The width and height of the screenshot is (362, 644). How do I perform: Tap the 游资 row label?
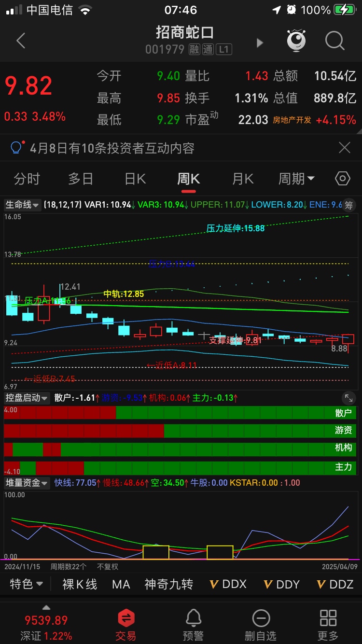pyautogui.click(x=344, y=430)
